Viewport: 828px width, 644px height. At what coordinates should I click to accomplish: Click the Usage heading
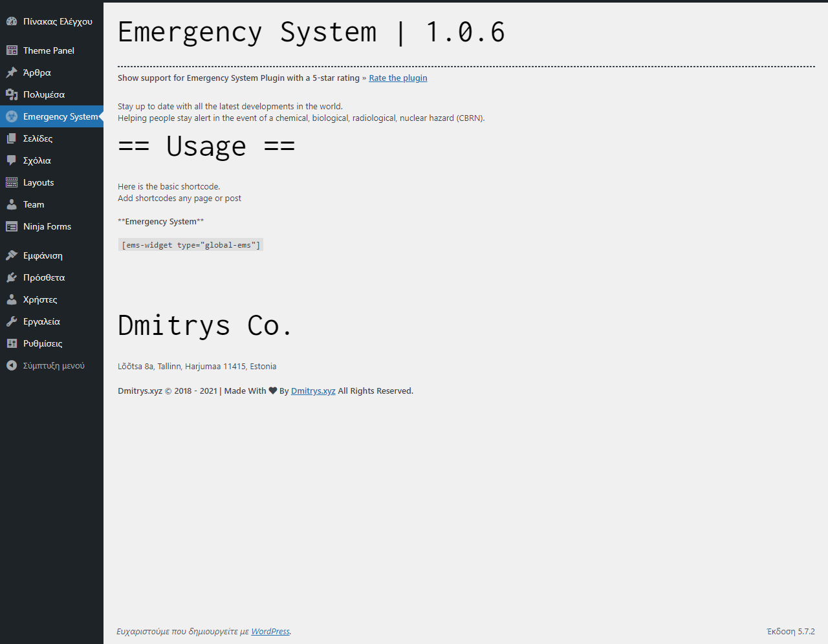[206, 146]
